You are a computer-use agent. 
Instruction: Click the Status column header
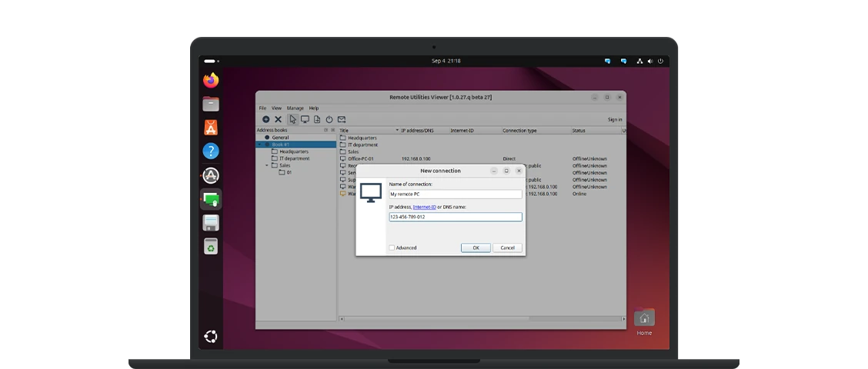pos(596,131)
